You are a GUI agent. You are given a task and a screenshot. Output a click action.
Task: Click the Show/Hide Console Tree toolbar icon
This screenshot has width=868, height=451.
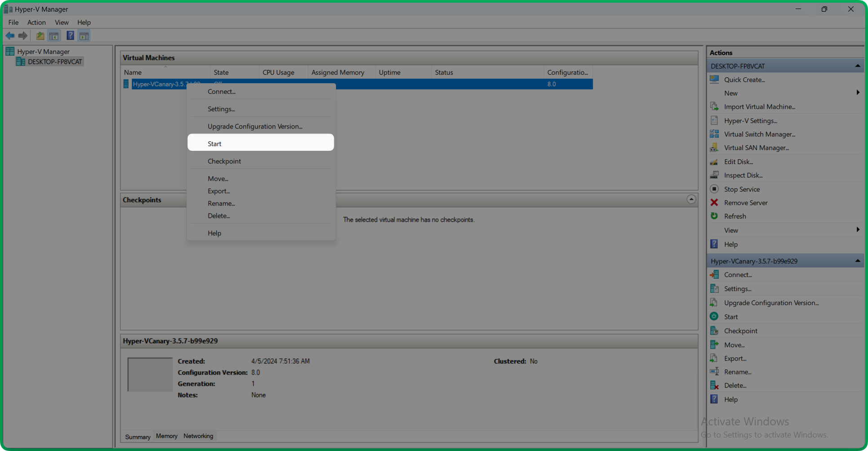[x=54, y=36]
